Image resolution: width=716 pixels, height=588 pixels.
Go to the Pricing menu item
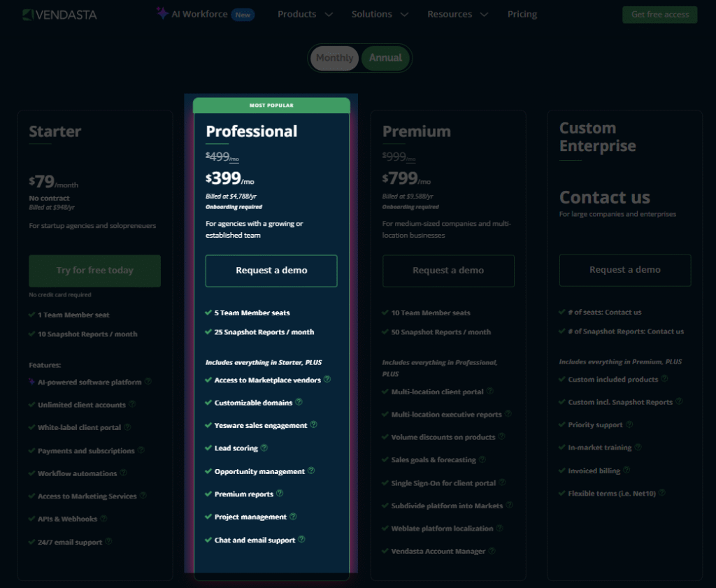(522, 15)
